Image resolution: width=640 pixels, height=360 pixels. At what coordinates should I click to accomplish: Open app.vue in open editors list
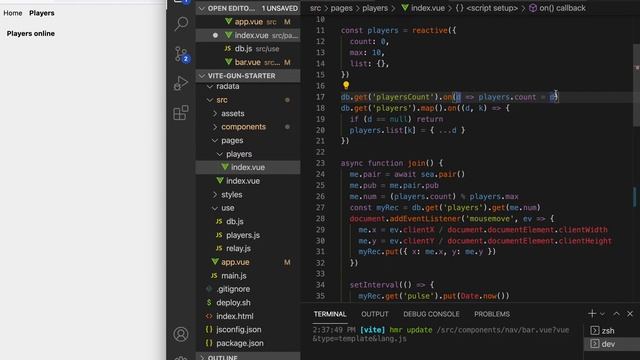[x=248, y=22]
